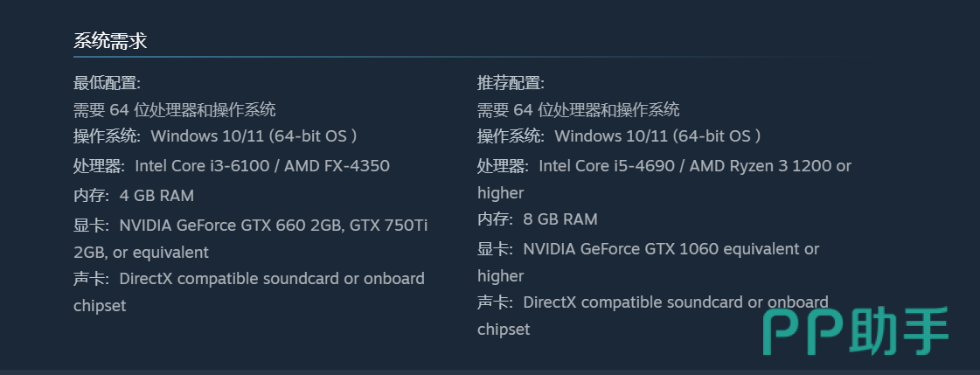Click the AMD FX-4350 processor text
This screenshot has width=980, height=375.
(336, 166)
